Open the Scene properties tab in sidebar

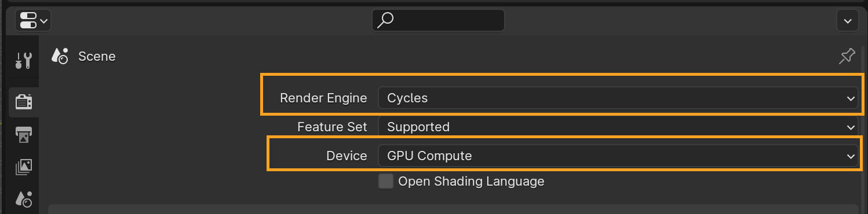[x=24, y=200]
